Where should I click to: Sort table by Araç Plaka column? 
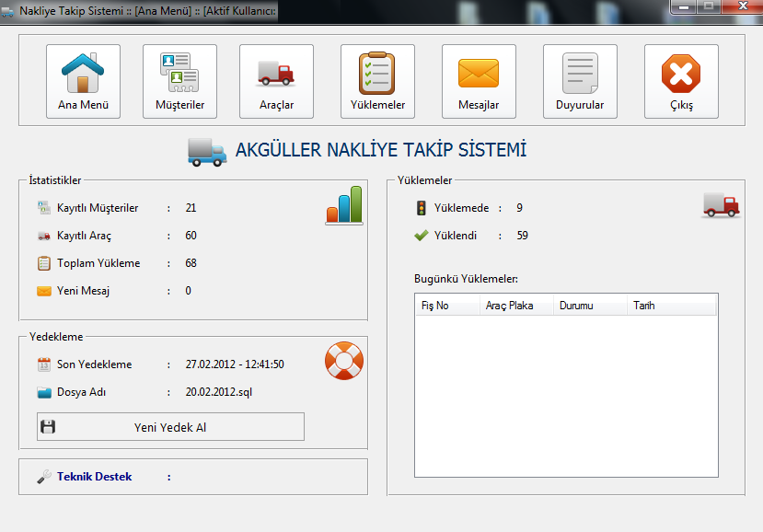point(514,306)
